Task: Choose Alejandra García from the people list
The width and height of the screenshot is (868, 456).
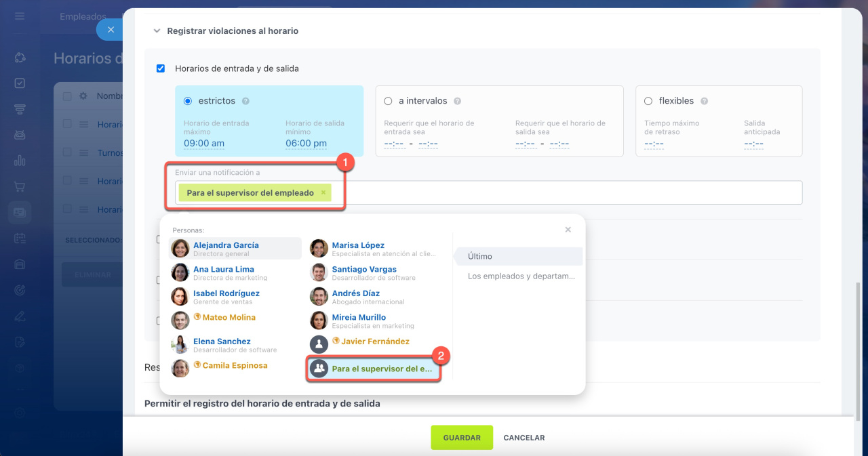Action: [x=226, y=245]
